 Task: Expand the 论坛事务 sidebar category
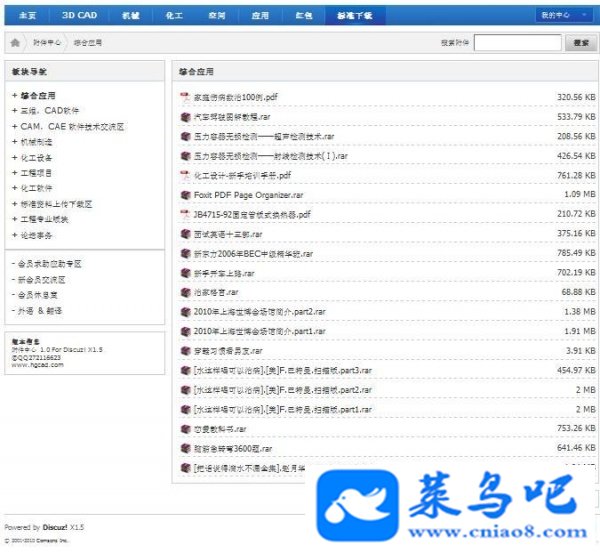click(15, 235)
